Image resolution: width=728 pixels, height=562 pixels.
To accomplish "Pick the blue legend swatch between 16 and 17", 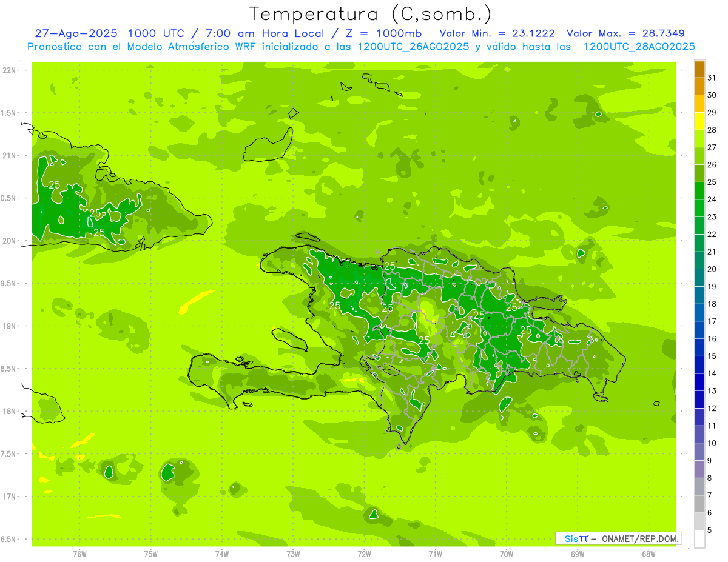I will [699, 330].
